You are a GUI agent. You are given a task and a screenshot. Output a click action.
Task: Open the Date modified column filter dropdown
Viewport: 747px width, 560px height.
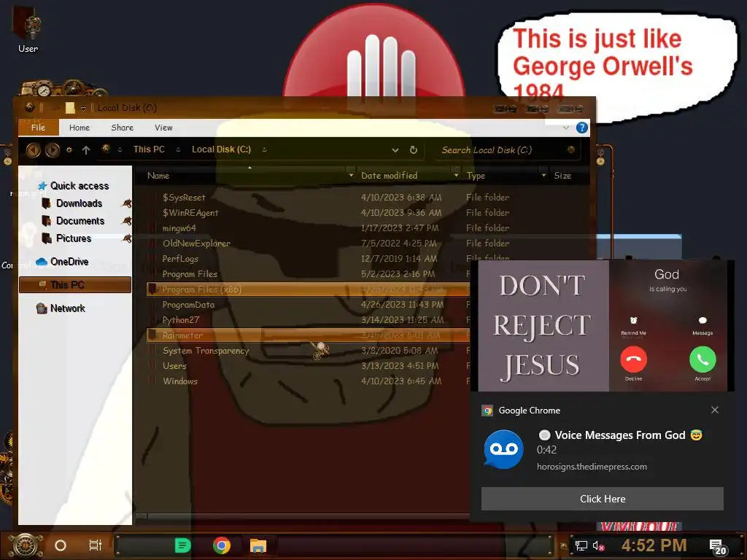[456, 176]
